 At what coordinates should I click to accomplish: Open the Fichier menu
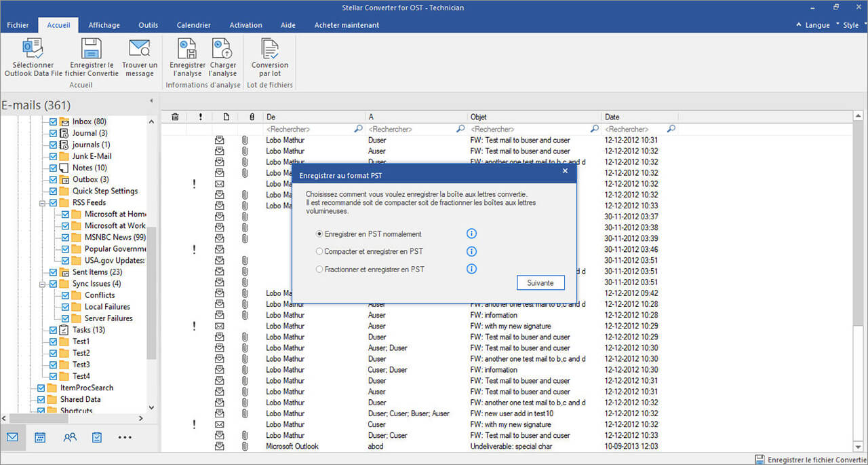[18, 25]
